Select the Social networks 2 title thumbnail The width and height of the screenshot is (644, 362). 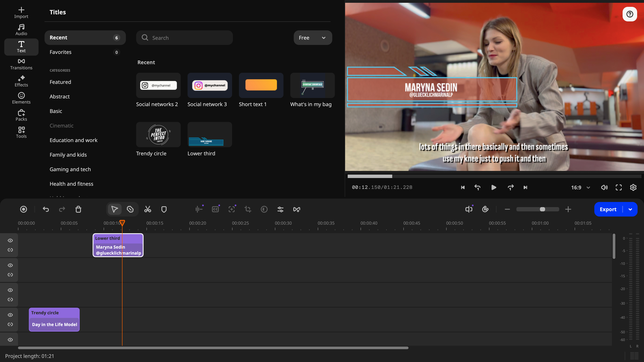tap(158, 85)
